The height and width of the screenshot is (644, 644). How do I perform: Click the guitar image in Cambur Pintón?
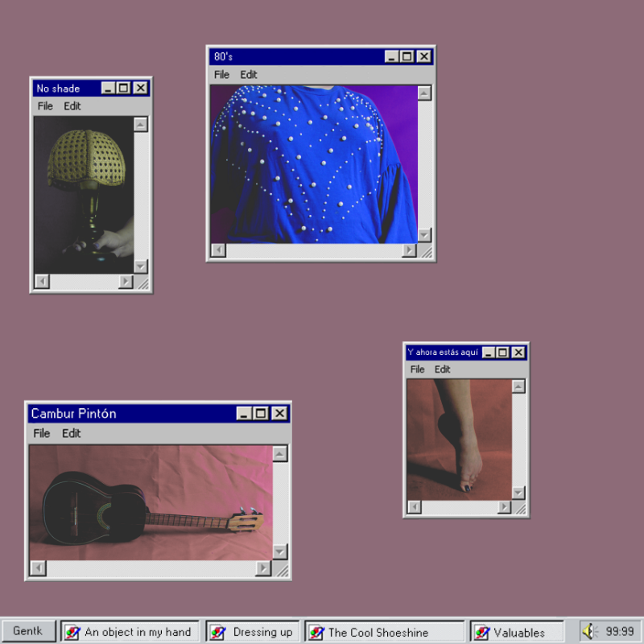click(x=150, y=506)
